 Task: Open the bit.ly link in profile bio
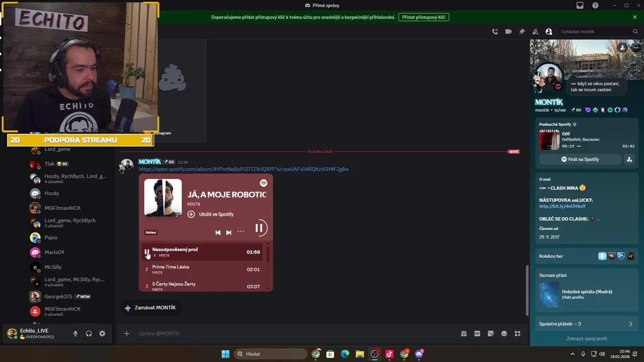pyautogui.click(x=562, y=206)
